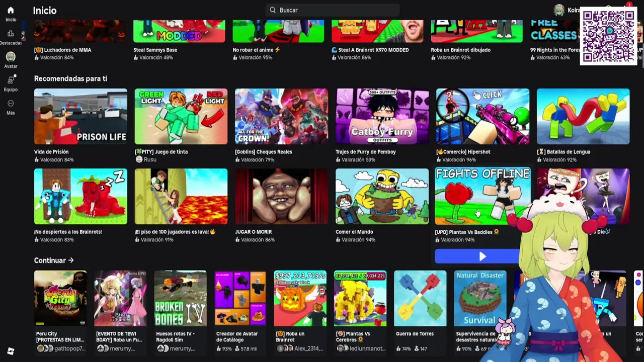Click the Guerra de Torres title
This screenshot has width=644, height=362.
415,334
